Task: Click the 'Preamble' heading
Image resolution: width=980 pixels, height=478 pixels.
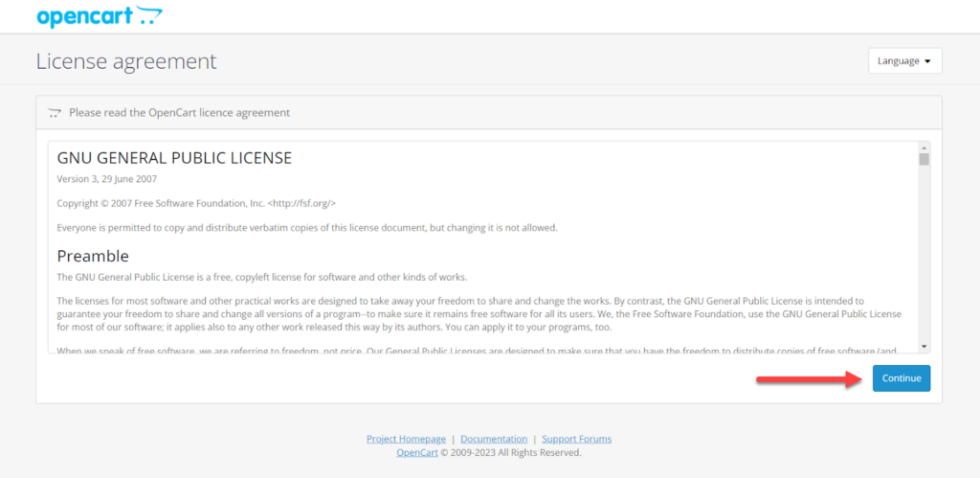Action: click(93, 256)
